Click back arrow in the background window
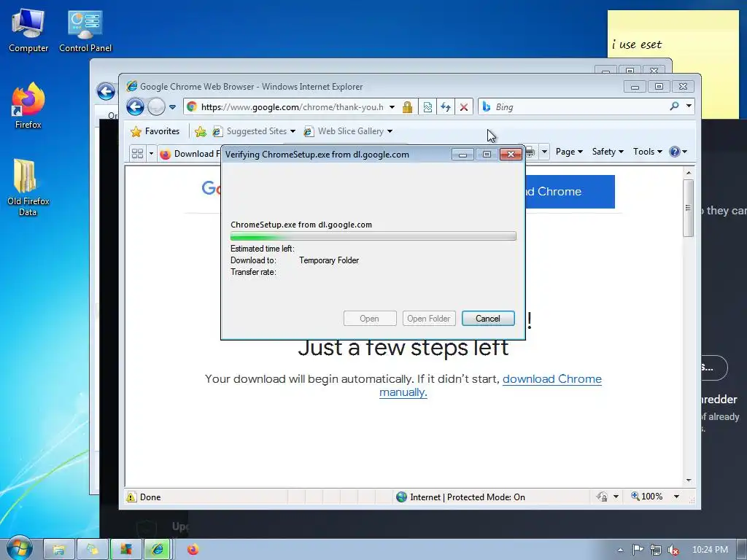Image resolution: width=747 pixels, height=560 pixels. coord(106,91)
